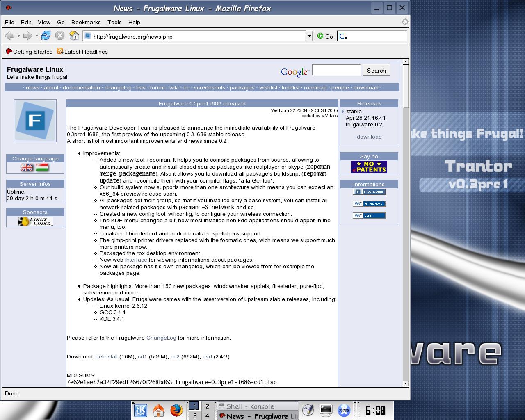
Task: Open the ChangeLog link in article
Action: [x=161, y=338]
